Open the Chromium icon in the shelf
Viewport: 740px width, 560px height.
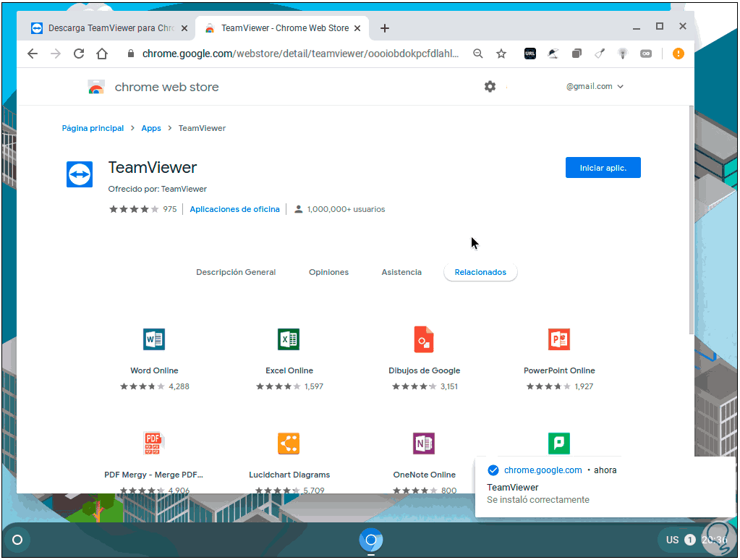pyautogui.click(x=371, y=540)
